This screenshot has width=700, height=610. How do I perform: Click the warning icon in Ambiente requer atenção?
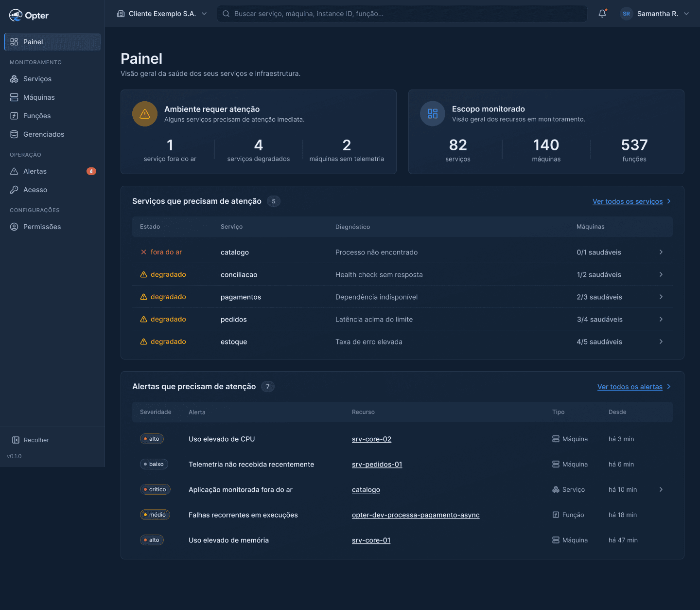point(145,114)
